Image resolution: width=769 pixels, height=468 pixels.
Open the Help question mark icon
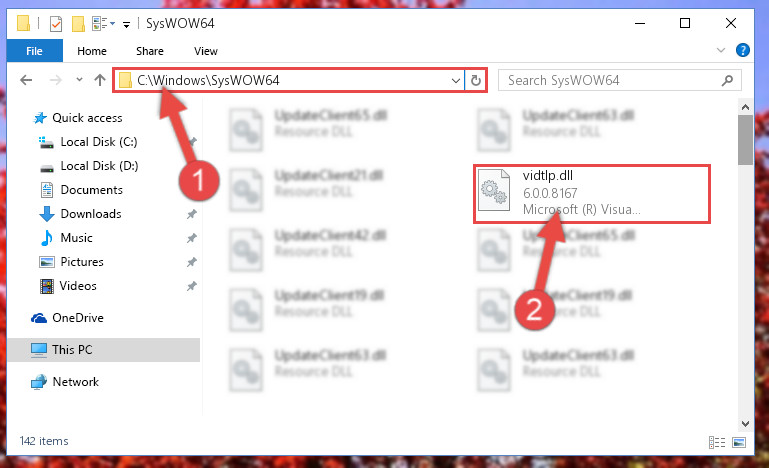tap(743, 50)
